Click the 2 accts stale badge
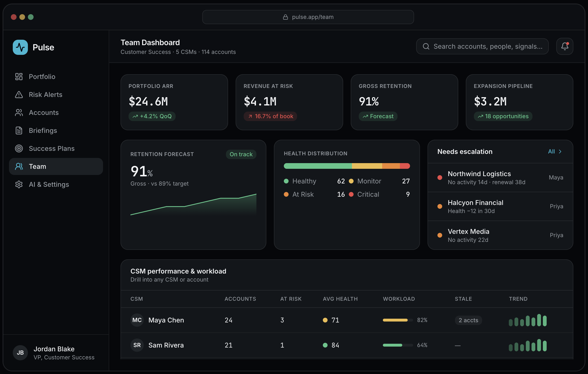This screenshot has width=588, height=374. (468, 320)
